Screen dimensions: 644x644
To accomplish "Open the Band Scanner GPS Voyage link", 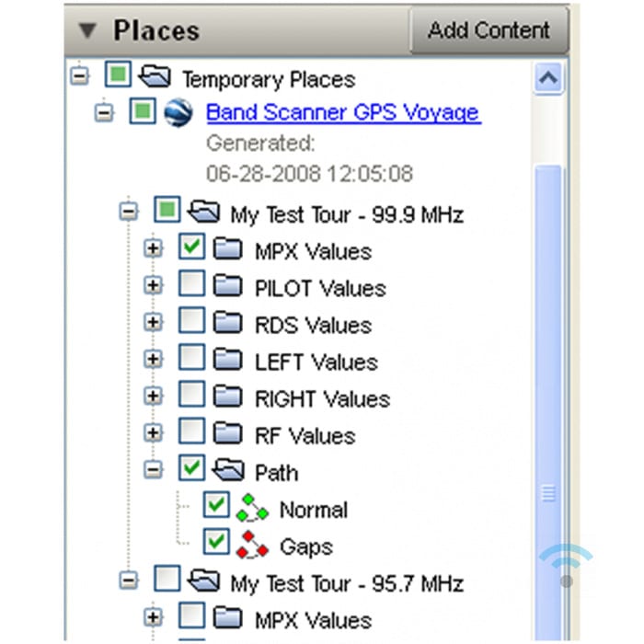I will (x=342, y=112).
